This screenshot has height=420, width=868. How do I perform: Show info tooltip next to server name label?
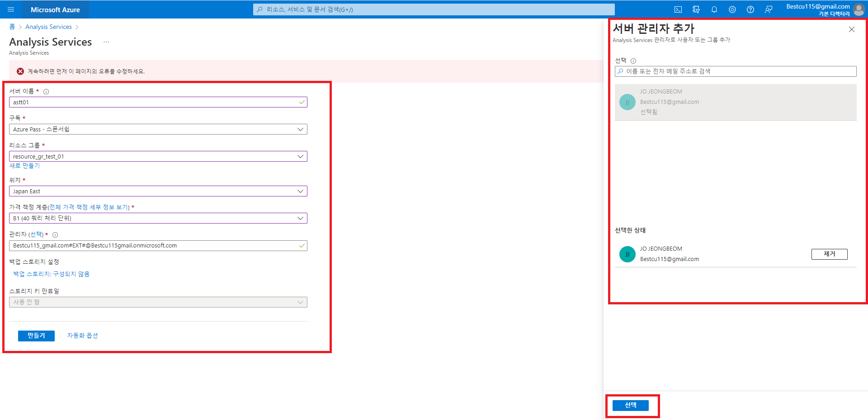(46, 92)
